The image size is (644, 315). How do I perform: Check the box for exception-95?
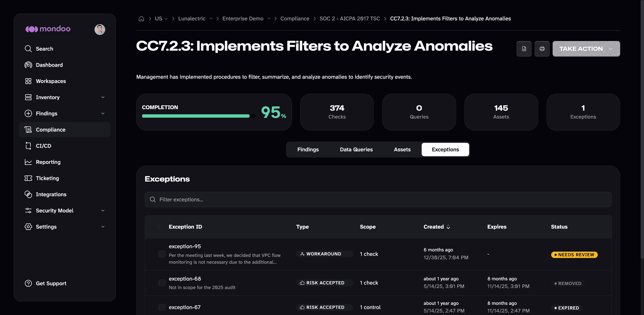click(162, 254)
